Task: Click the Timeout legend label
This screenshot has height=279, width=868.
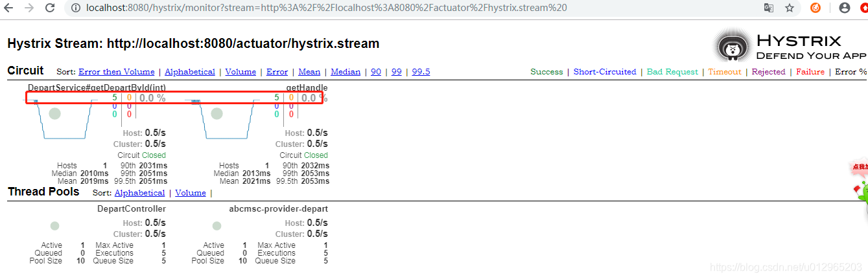Action: 724,72
